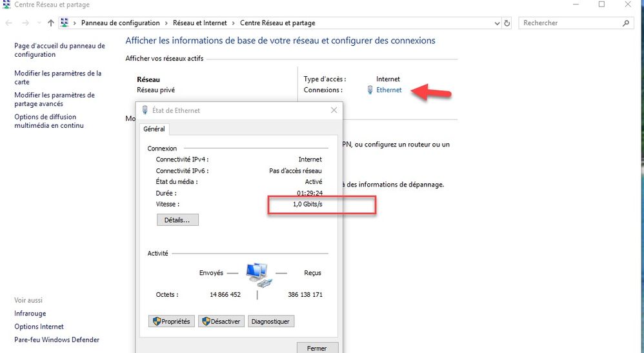Expand the address bar history dropdown

click(x=496, y=23)
